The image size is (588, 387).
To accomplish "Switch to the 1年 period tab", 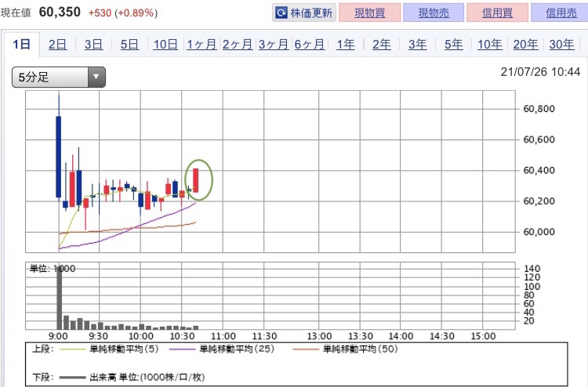I will (346, 45).
